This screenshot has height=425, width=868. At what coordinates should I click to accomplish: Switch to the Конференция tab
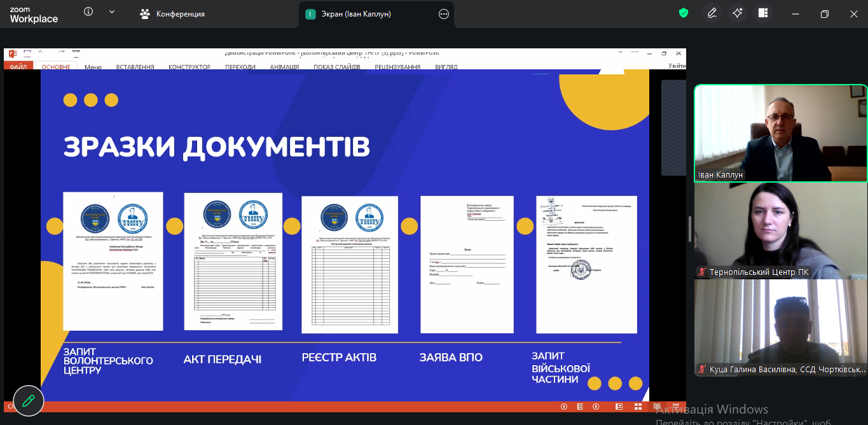click(x=174, y=14)
